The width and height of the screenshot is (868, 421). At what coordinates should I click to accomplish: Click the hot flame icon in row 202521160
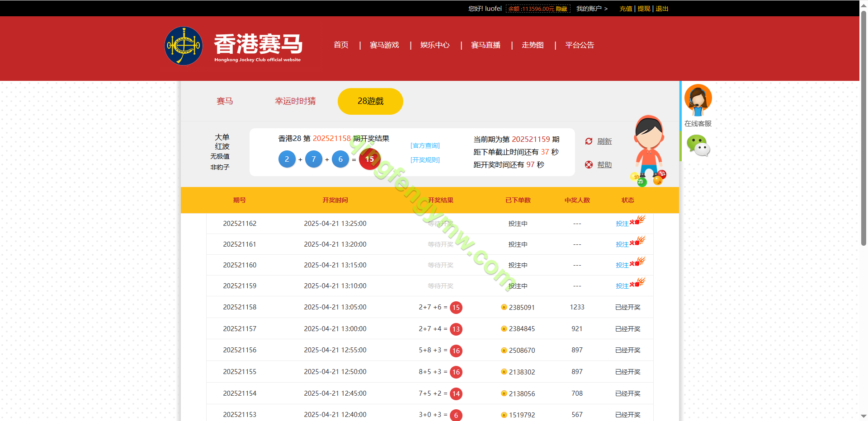click(637, 262)
